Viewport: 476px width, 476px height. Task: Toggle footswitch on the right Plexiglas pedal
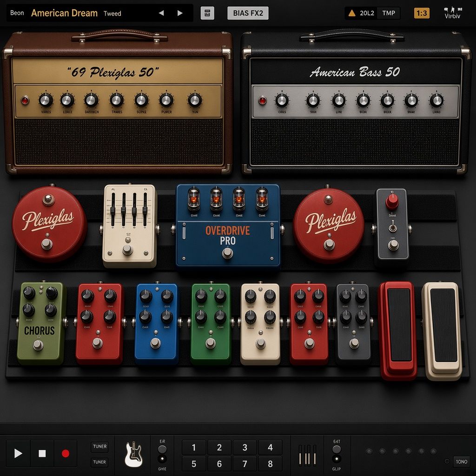(329, 245)
